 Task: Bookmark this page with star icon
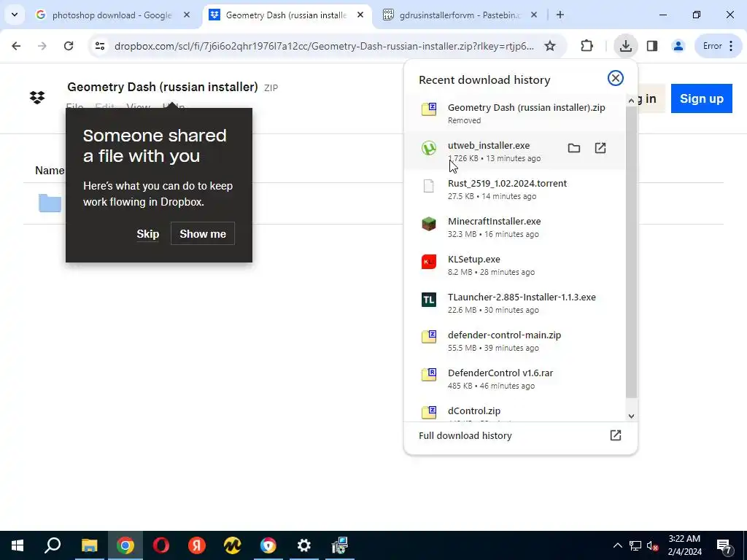point(550,46)
